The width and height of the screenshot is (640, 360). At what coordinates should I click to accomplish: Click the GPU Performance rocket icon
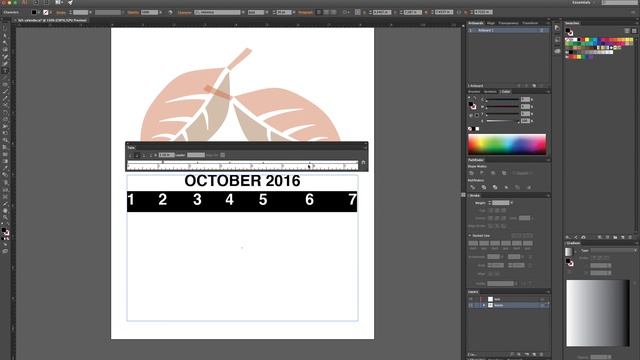click(x=70, y=2)
